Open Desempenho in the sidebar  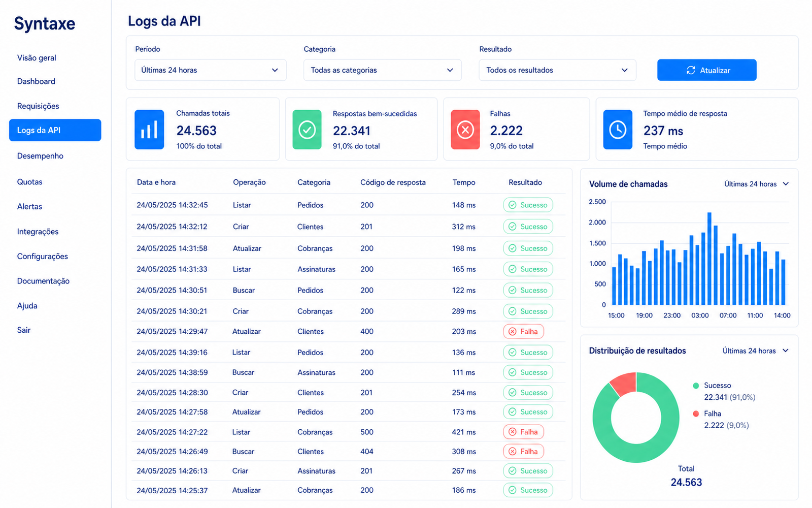click(x=40, y=156)
